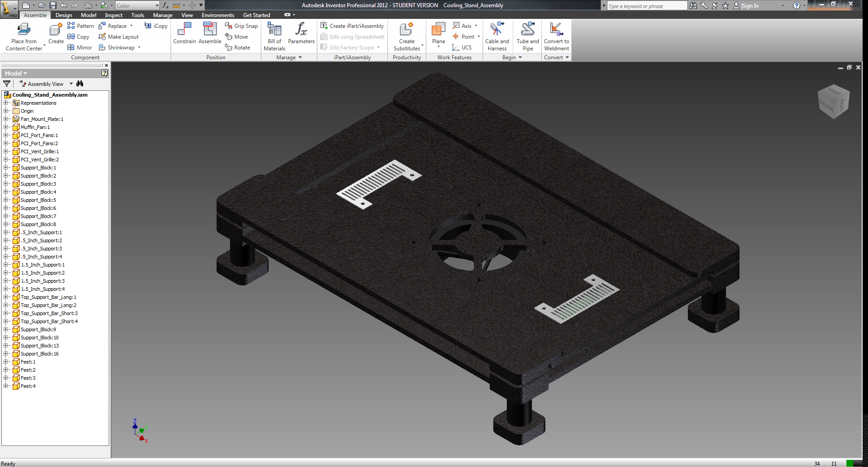
Task: Expand the Convert panel dropdown
Action: [x=567, y=58]
